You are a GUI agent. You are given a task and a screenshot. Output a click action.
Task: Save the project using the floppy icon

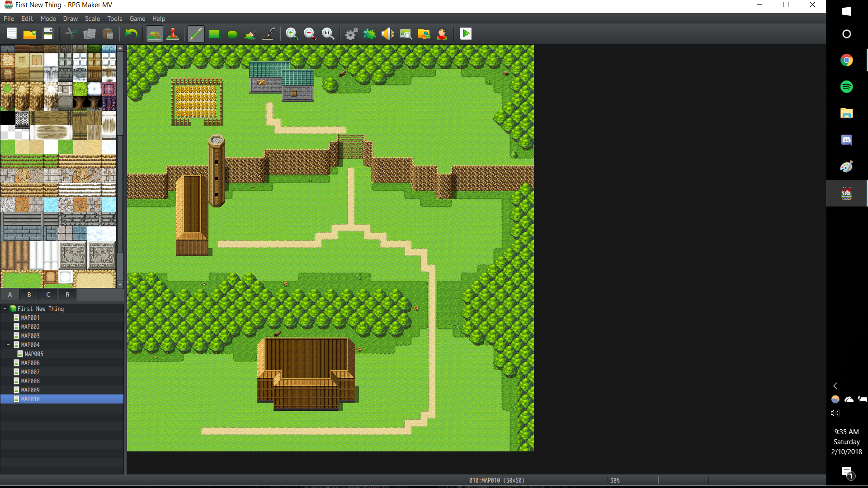pyautogui.click(x=48, y=34)
